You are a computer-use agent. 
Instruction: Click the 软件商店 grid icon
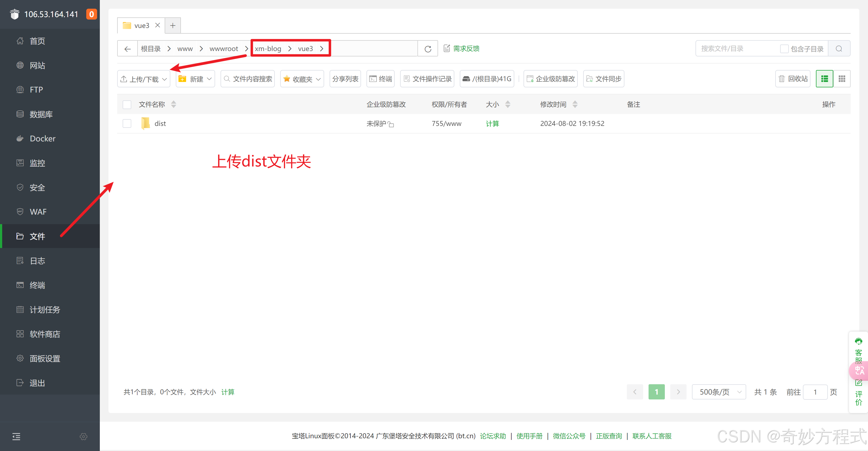(x=20, y=334)
